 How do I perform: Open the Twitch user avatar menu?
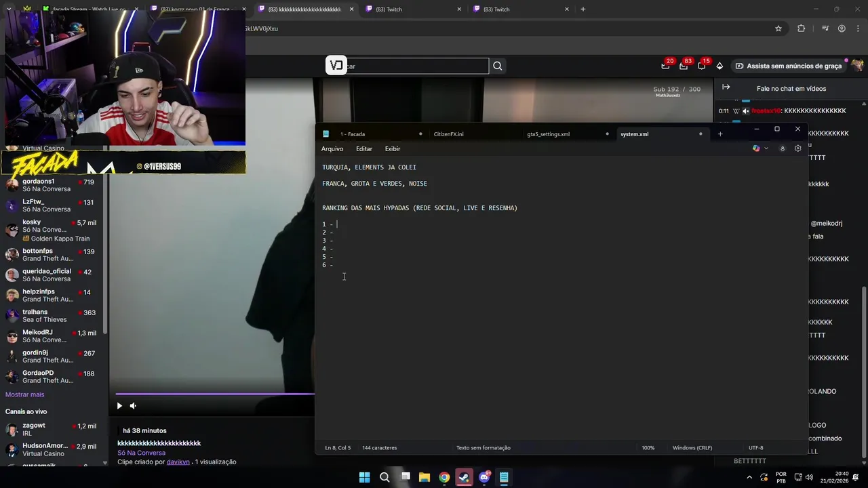tap(858, 66)
